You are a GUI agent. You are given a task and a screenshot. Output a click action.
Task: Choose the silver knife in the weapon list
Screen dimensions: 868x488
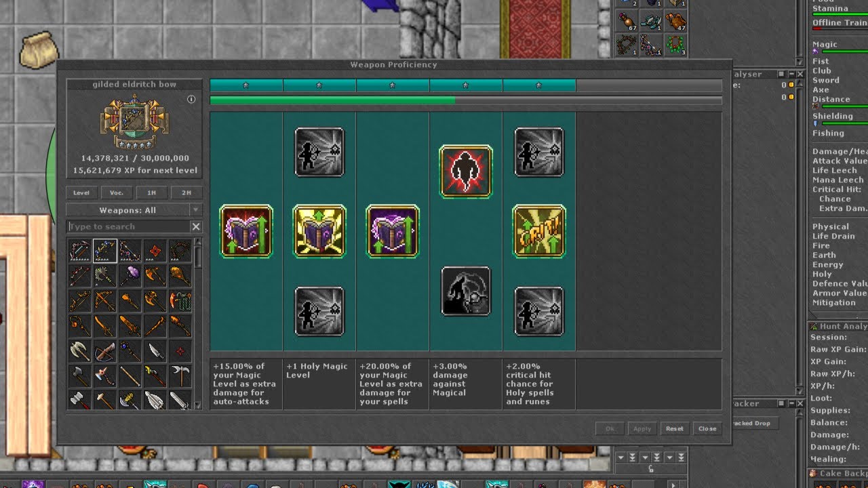point(155,350)
